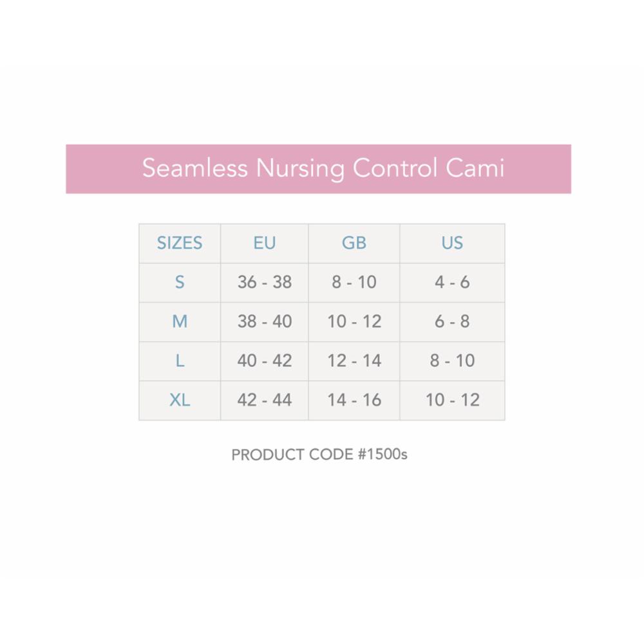Viewport: 644px width, 644px height.
Task: Select US size 10 - 12 cell
Action: 452,401
